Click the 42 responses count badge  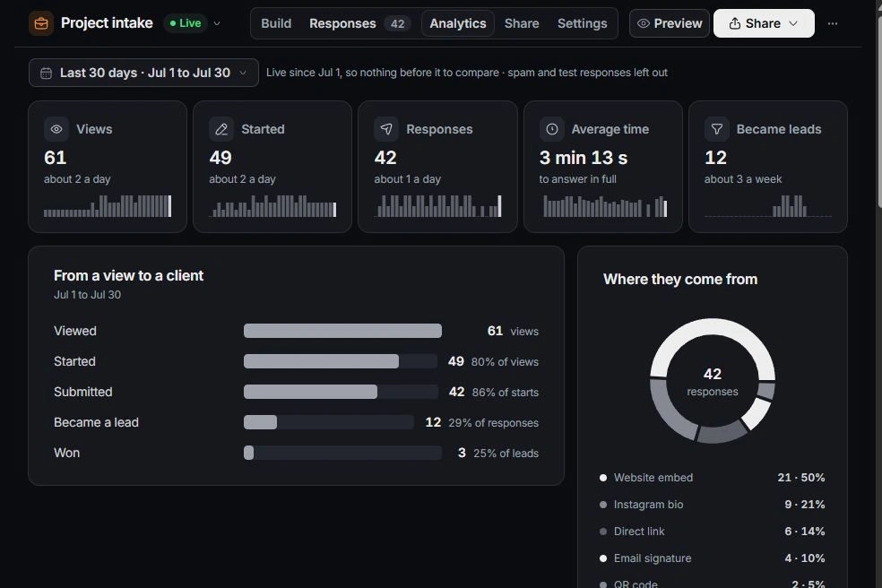point(398,23)
